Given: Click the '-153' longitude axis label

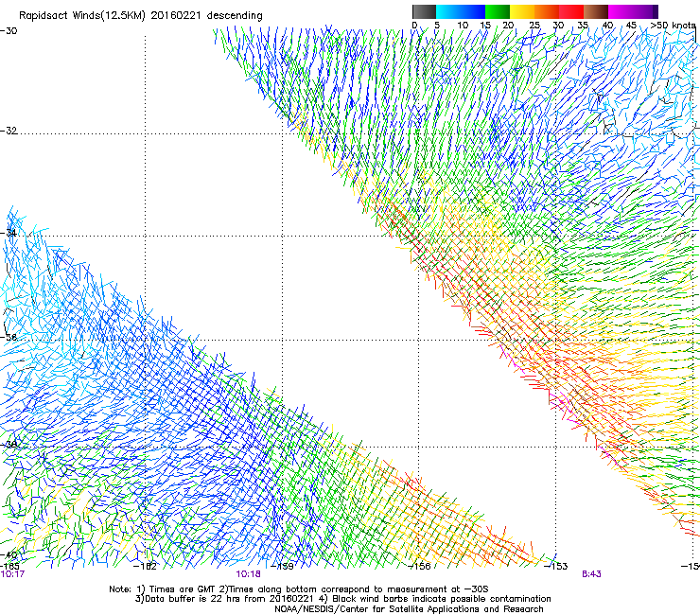Looking at the screenshot, I should click(x=556, y=566).
